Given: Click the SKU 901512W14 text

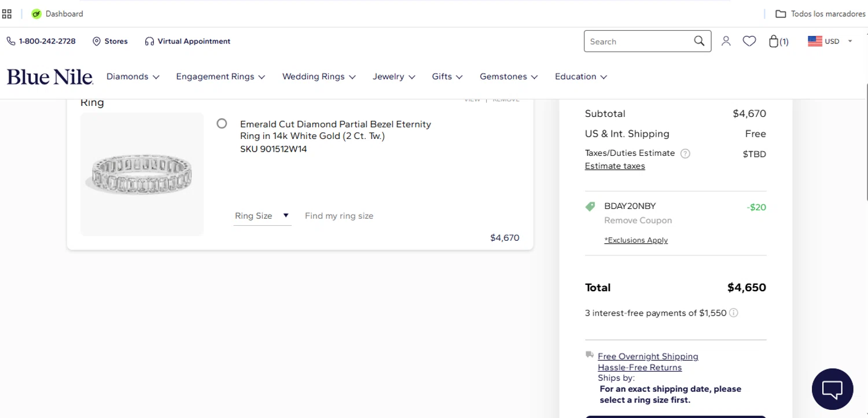Looking at the screenshot, I should 273,149.
